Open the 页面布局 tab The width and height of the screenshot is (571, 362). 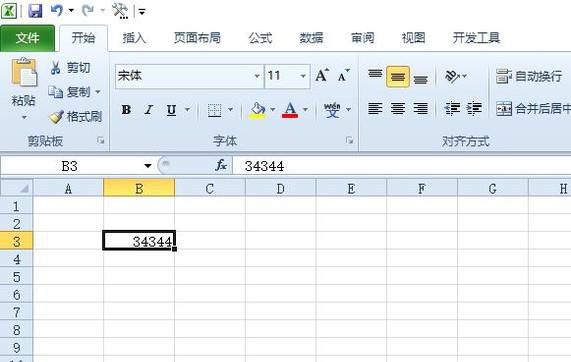197,38
